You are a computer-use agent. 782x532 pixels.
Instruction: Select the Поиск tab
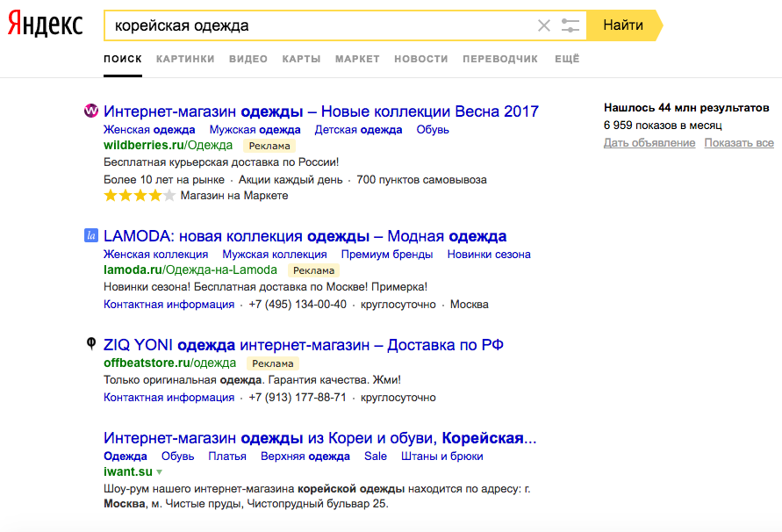coord(123,59)
